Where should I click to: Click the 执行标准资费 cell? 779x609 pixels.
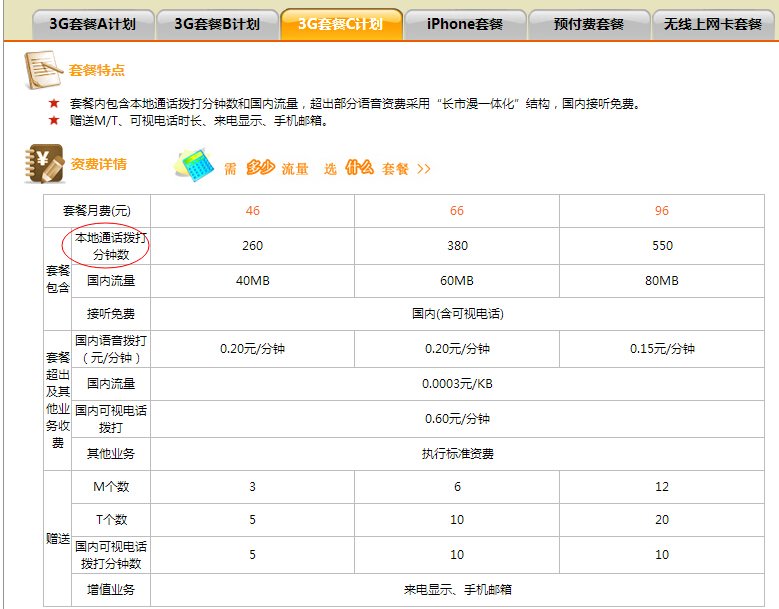coord(458,454)
